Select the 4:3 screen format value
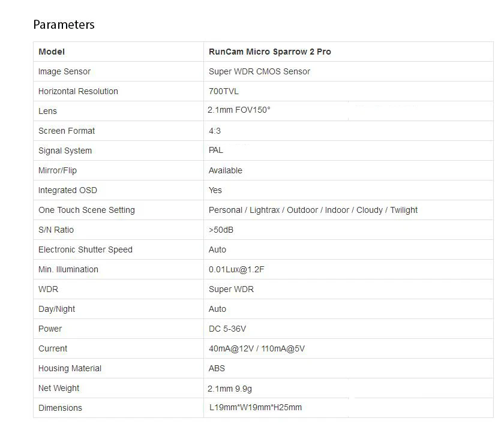 point(215,131)
